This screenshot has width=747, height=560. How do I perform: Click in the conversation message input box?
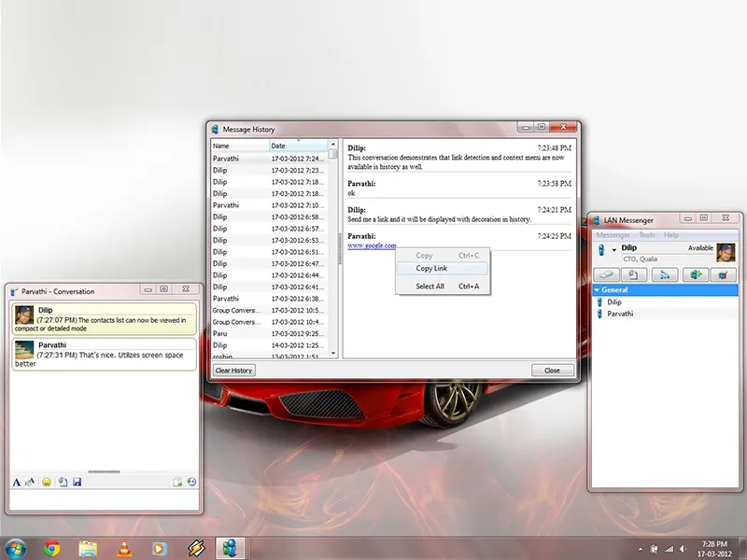104,499
